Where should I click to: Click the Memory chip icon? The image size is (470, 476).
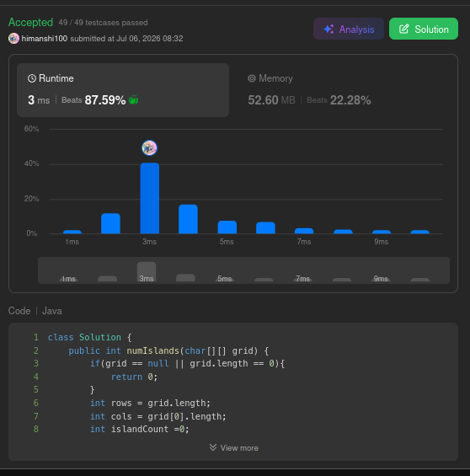click(252, 78)
